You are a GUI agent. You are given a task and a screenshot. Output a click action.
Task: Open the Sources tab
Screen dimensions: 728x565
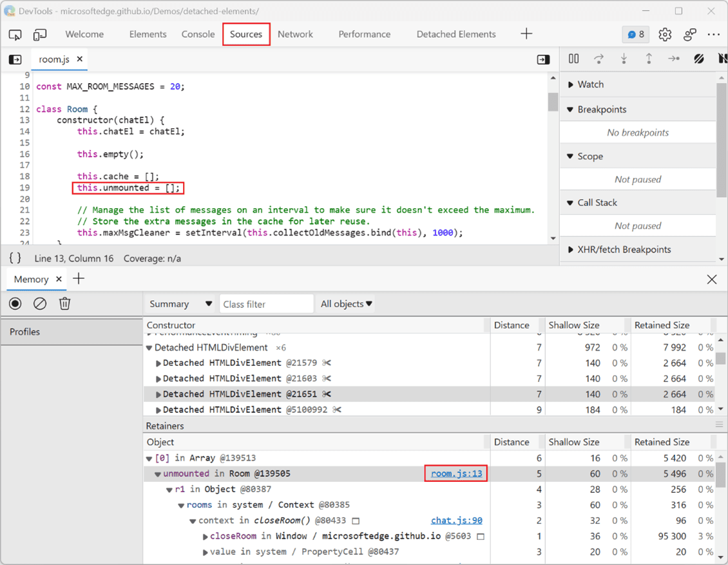tap(246, 34)
